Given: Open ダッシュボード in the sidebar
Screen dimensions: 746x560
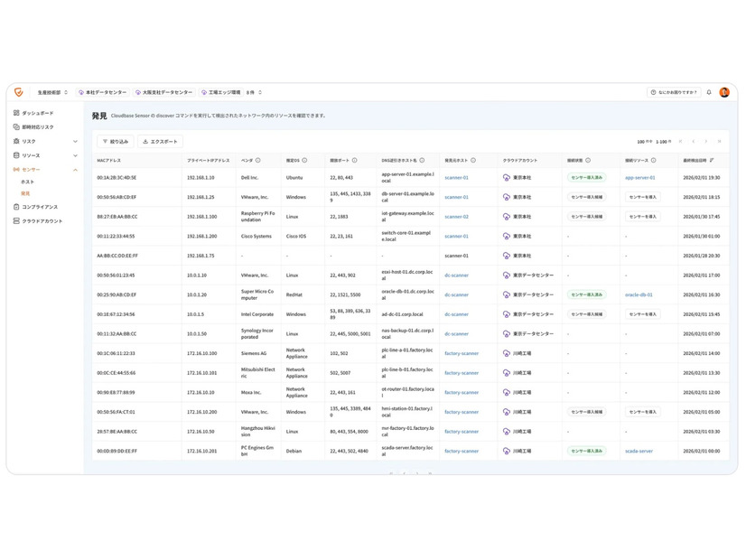Looking at the screenshot, I should click(37, 114).
